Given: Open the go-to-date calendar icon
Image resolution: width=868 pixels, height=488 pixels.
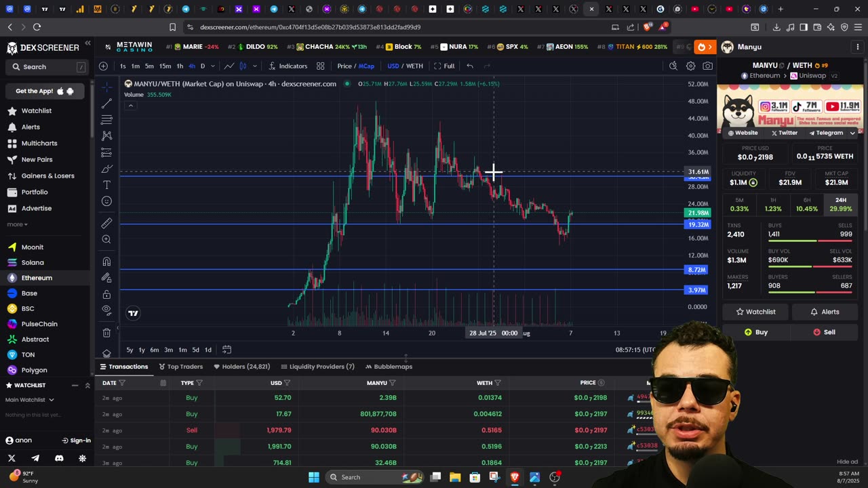Looking at the screenshot, I should click(x=226, y=350).
